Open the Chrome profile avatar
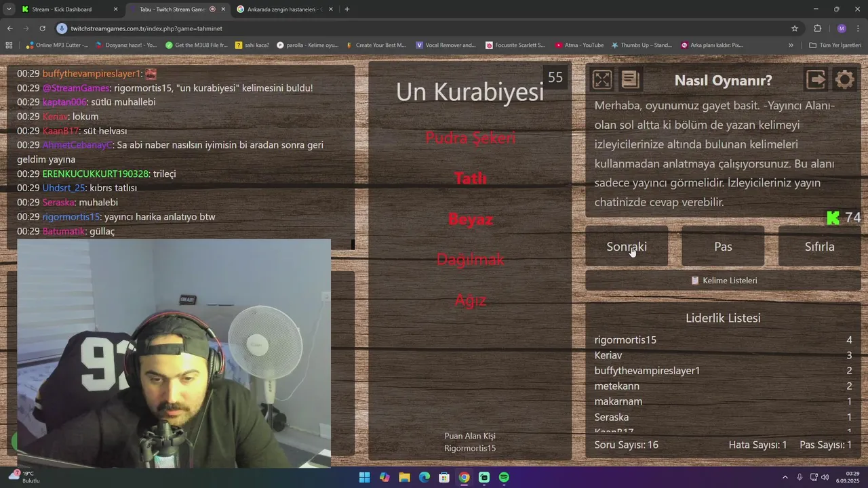 point(842,28)
